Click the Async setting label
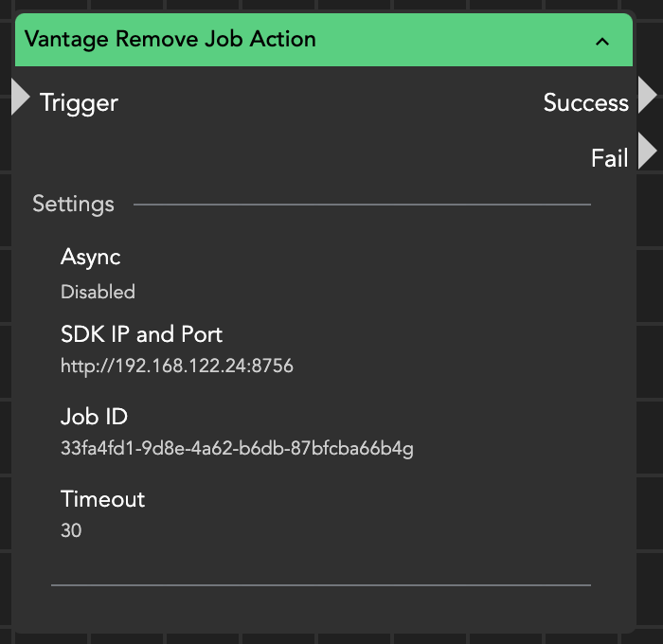Screen dimensions: 663x644 (x=90, y=257)
